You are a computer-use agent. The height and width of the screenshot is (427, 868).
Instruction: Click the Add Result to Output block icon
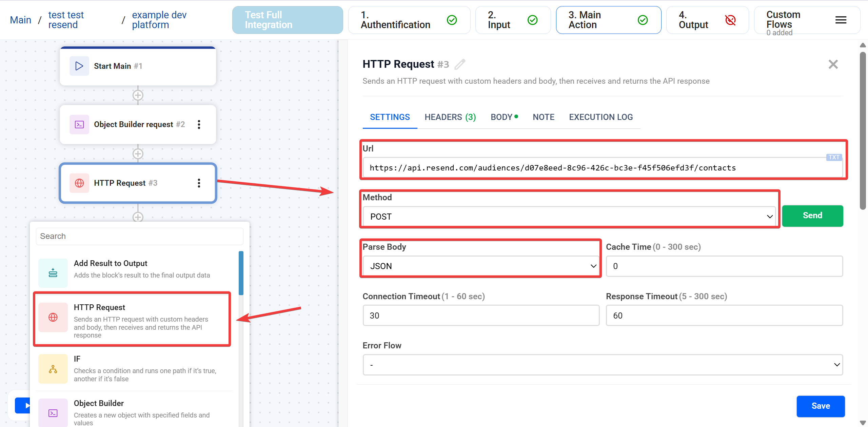click(53, 273)
